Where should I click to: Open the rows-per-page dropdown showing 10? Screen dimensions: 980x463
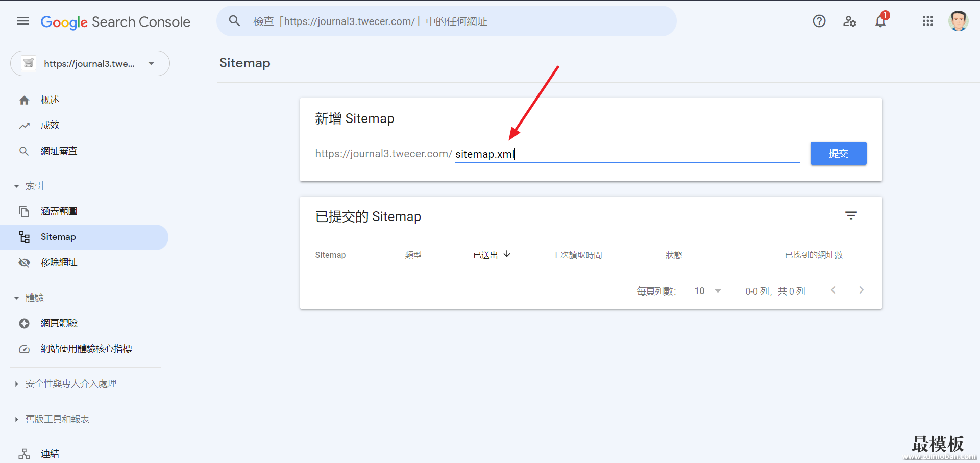(x=708, y=291)
